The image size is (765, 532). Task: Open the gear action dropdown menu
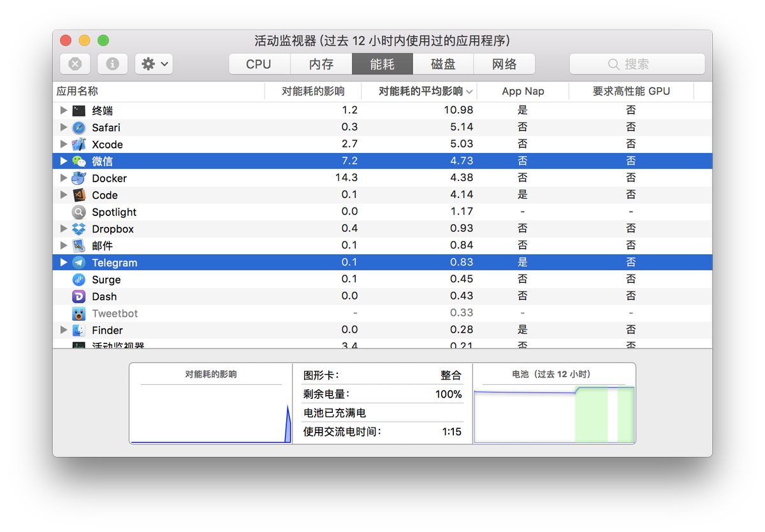point(154,64)
